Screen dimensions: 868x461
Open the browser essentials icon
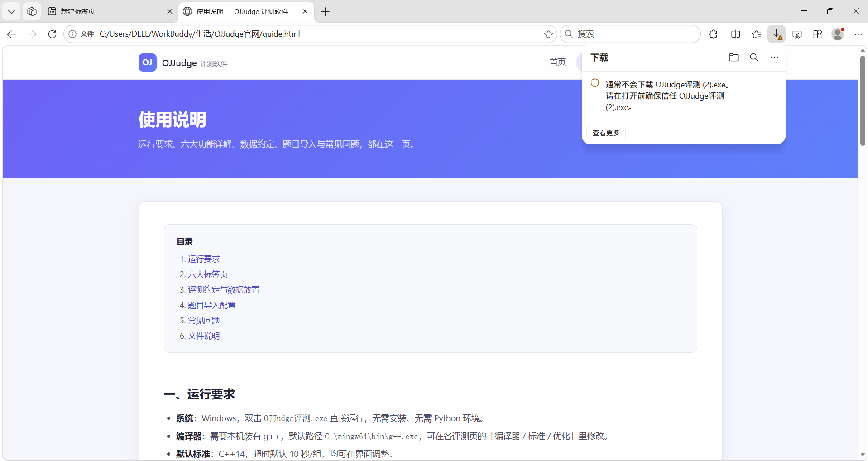[817, 34]
